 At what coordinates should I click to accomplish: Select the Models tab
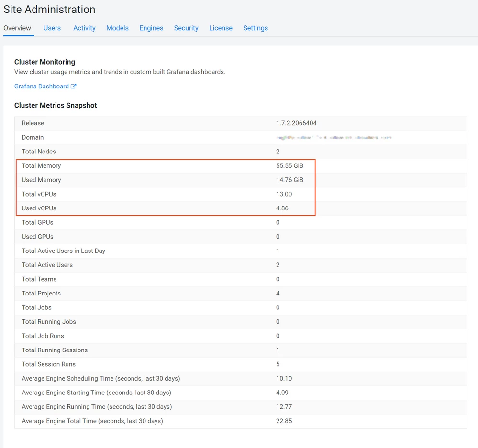pyautogui.click(x=117, y=28)
